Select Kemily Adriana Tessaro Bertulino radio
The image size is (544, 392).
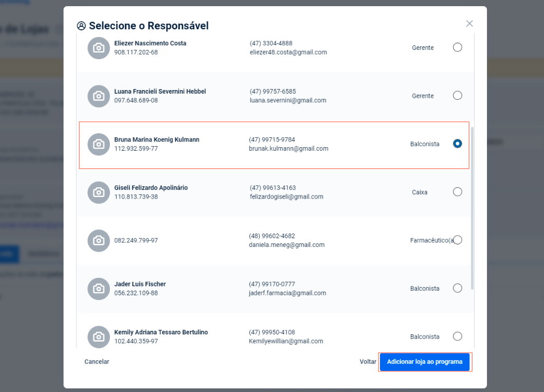(x=457, y=336)
